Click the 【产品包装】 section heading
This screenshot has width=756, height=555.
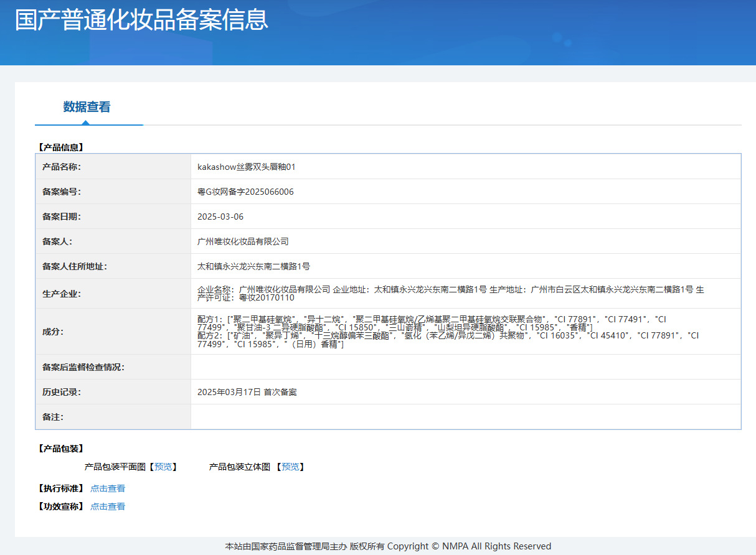pos(61,449)
